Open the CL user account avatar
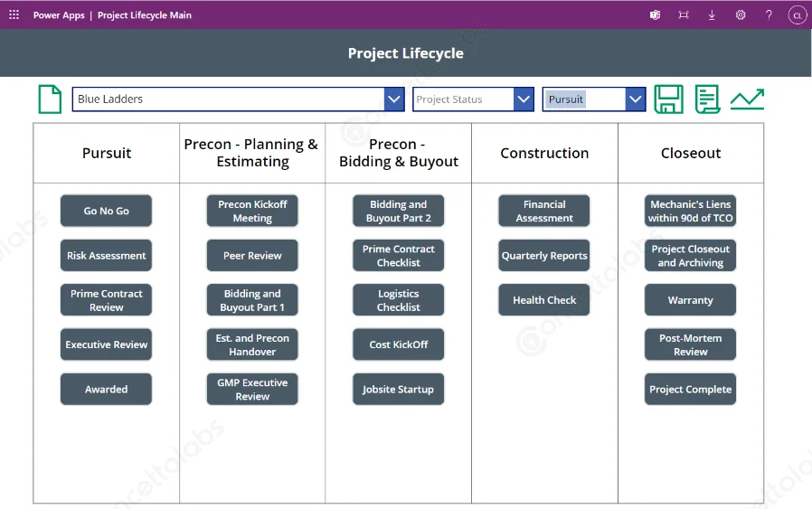812x509 pixels. tap(797, 15)
